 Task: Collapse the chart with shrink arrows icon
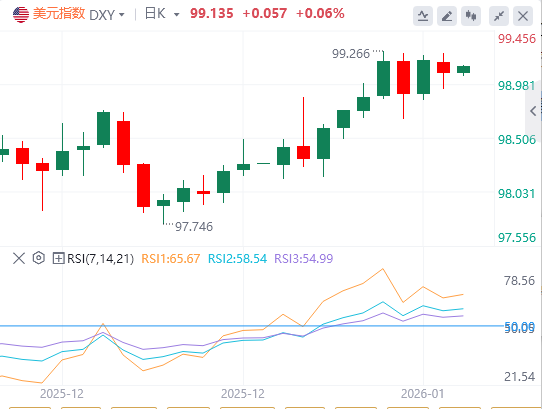[x=499, y=16]
